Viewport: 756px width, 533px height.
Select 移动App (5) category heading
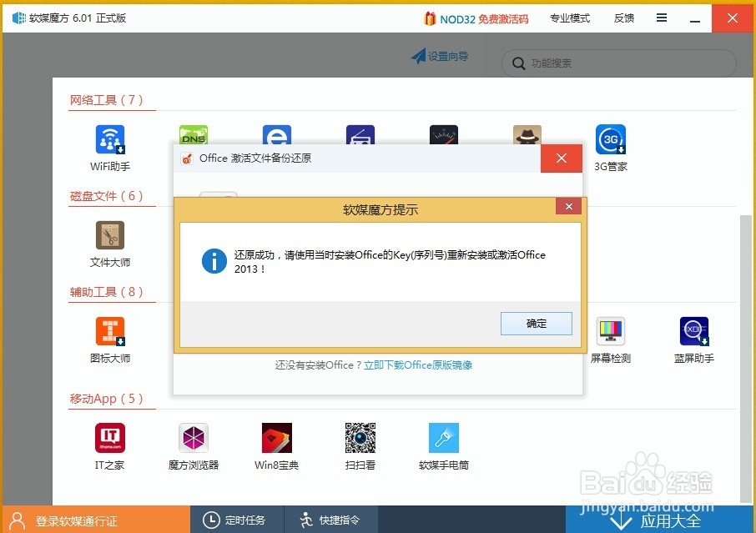coord(107,399)
